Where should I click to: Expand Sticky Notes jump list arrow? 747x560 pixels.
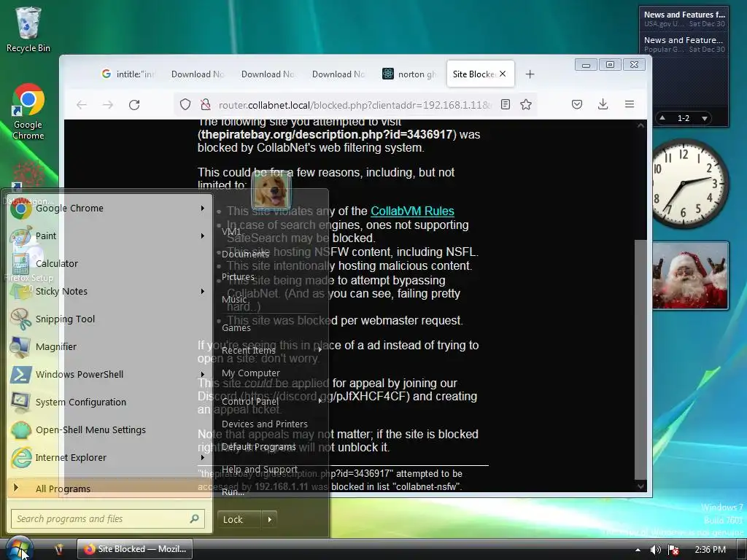pyautogui.click(x=203, y=291)
